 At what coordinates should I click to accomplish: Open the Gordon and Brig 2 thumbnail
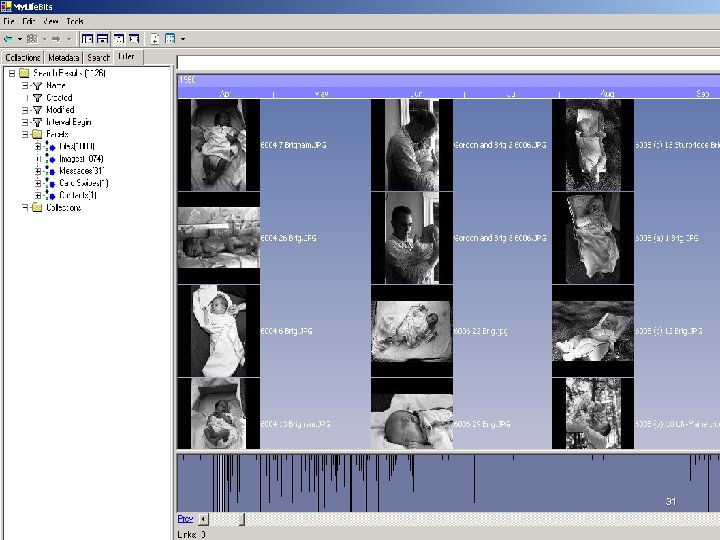(x=412, y=145)
